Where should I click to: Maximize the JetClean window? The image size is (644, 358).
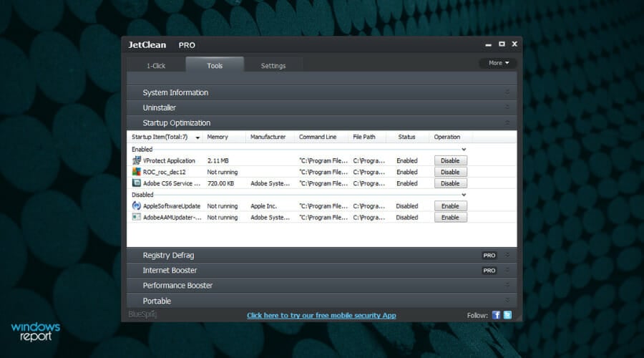pos(502,44)
